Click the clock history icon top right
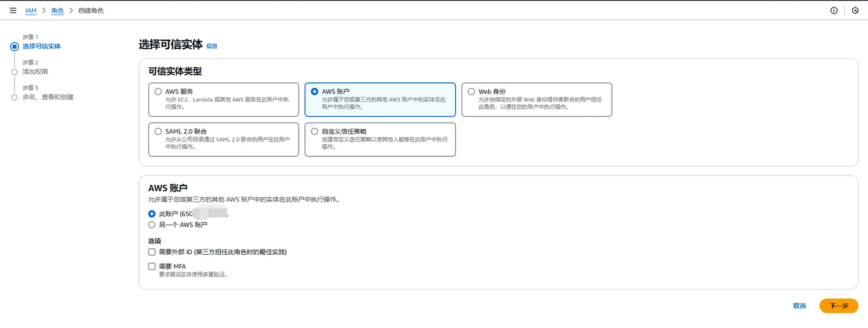 point(855,10)
